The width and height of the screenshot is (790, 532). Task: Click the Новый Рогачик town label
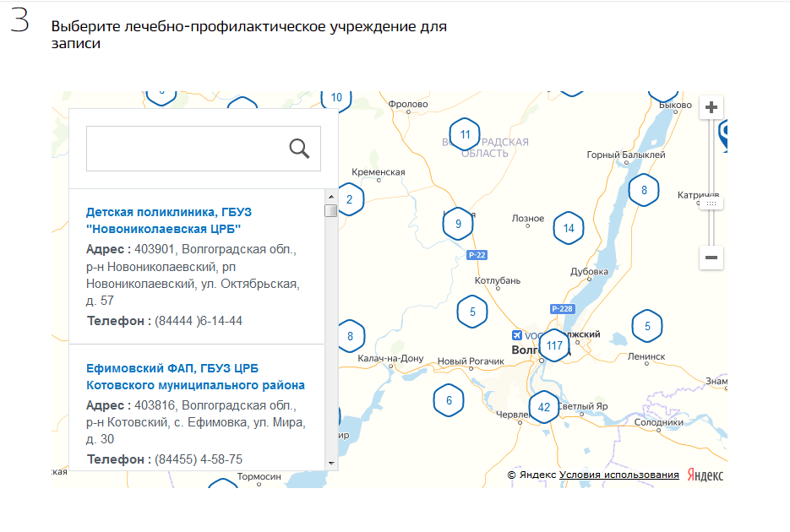(471, 361)
